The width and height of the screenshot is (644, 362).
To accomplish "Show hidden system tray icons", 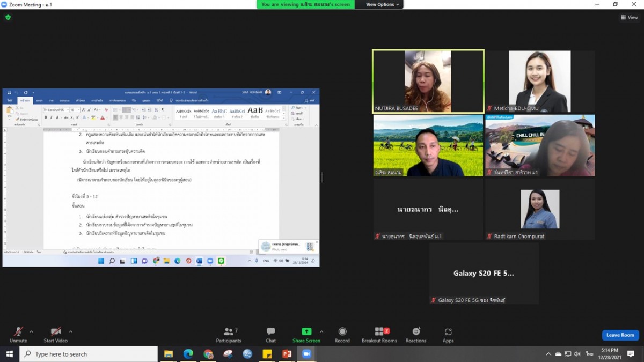I will click(x=548, y=354).
